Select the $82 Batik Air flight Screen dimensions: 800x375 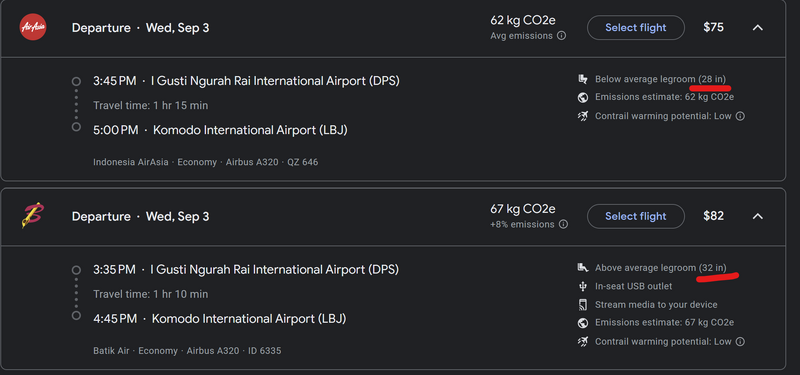coord(636,216)
